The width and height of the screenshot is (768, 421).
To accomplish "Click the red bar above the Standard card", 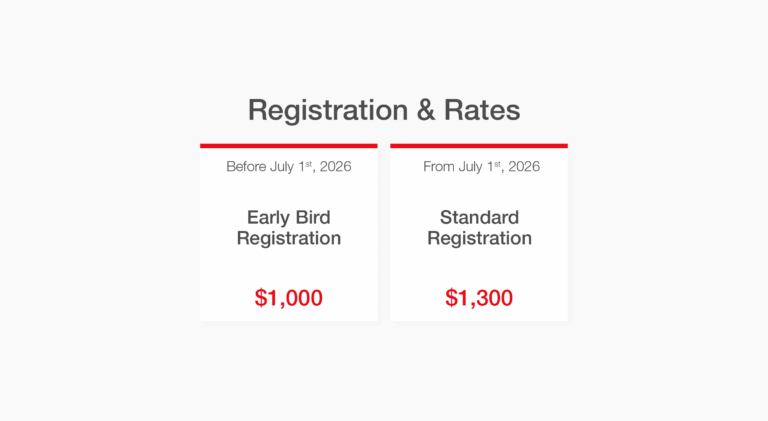I will [479, 146].
